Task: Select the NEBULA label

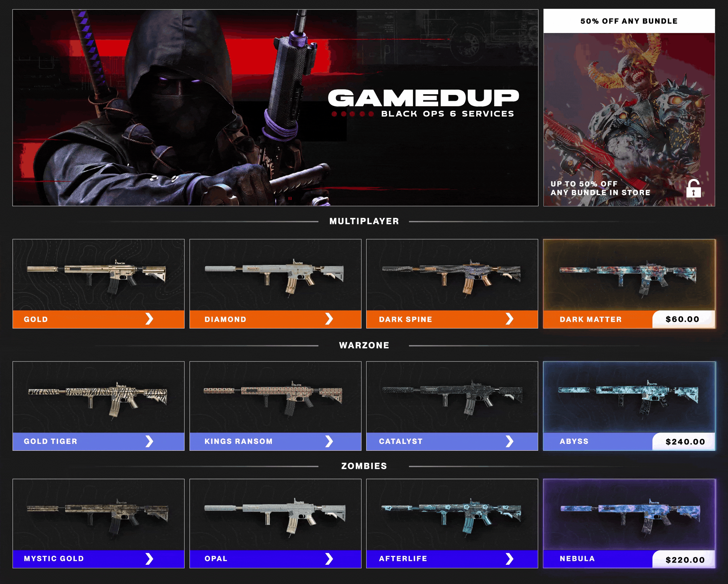Action: pyautogui.click(x=577, y=559)
